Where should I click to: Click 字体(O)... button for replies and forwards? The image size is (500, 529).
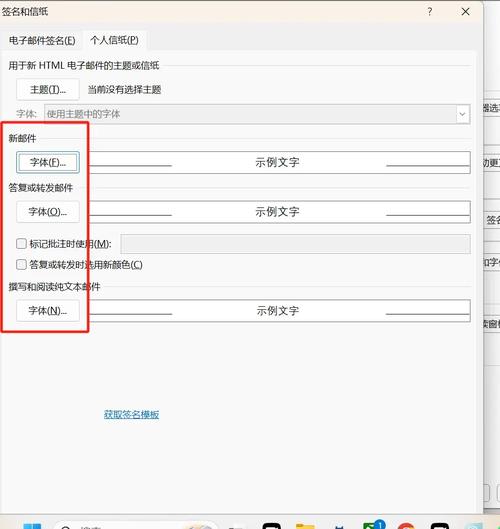pyautogui.click(x=48, y=212)
